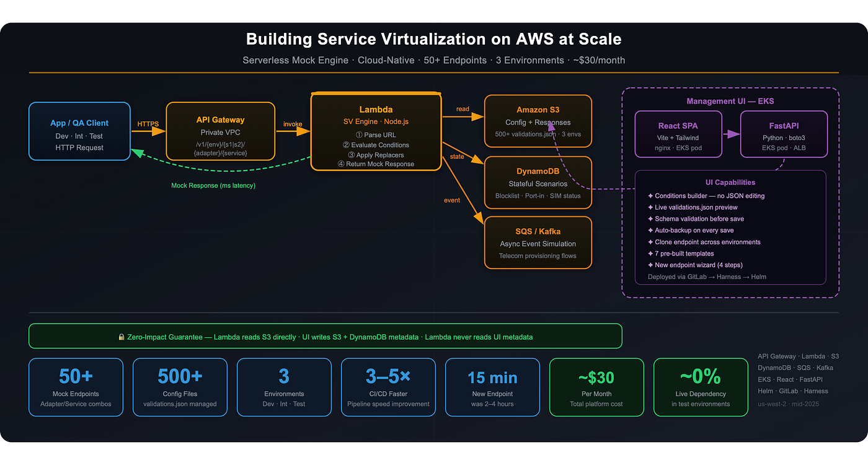
Task: Click 'Schema validation before save' item
Action: point(696,219)
